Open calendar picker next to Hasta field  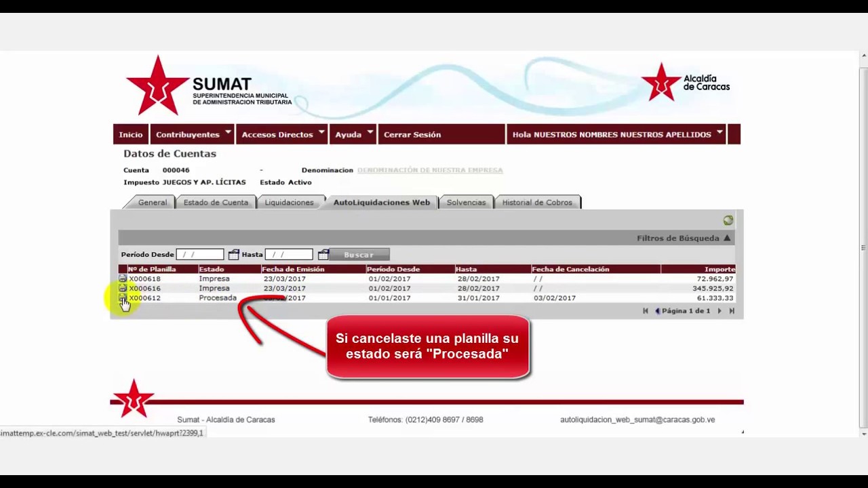pyautogui.click(x=323, y=255)
